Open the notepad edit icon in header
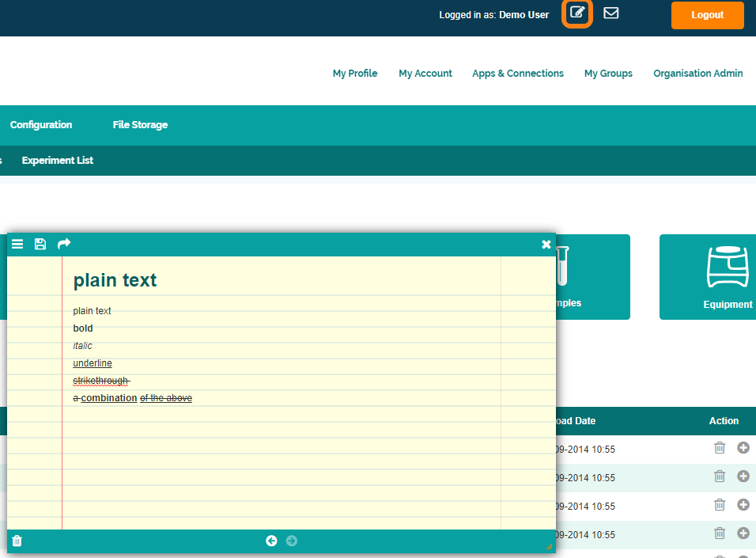The image size is (756, 558). pos(577,13)
